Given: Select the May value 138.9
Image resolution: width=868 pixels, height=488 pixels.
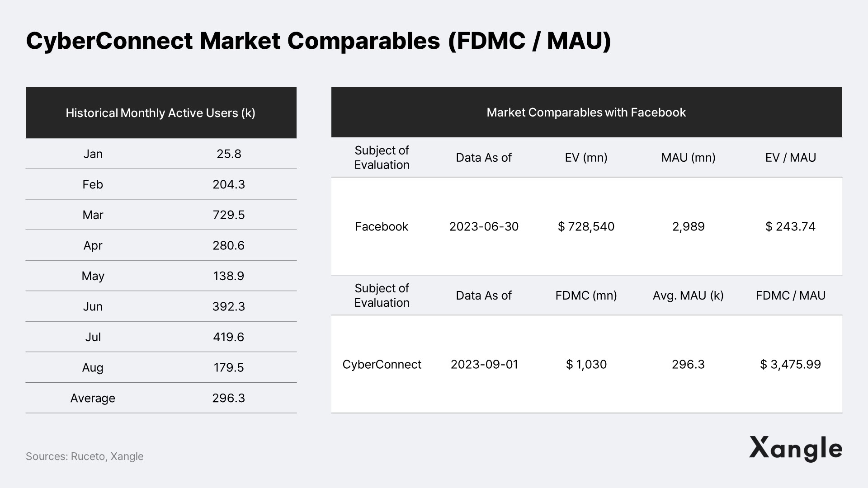Looking at the screenshot, I should pyautogui.click(x=229, y=276).
